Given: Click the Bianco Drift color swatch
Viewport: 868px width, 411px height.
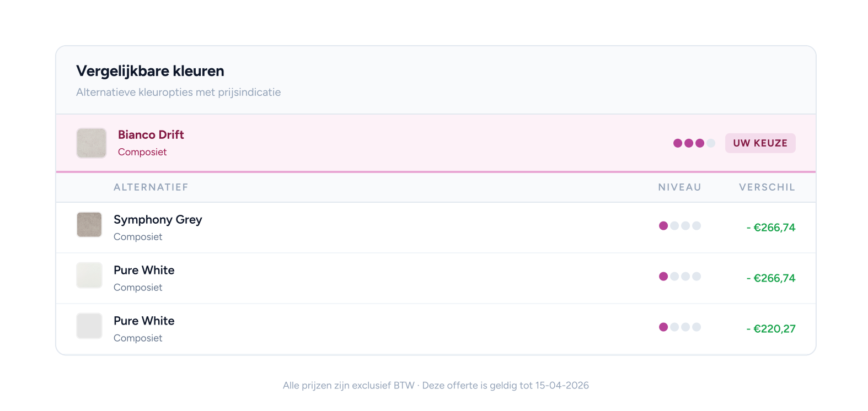Looking at the screenshot, I should tap(91, 143).
